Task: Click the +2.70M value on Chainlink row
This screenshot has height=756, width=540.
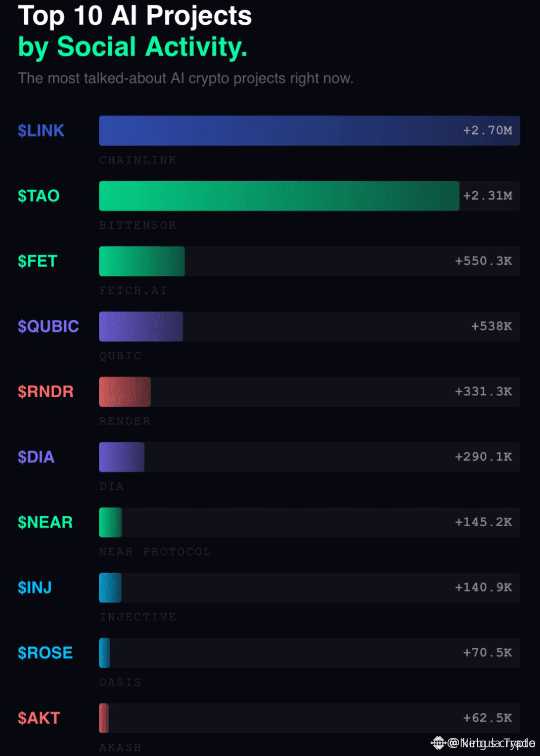Action: tap(487, 131)
